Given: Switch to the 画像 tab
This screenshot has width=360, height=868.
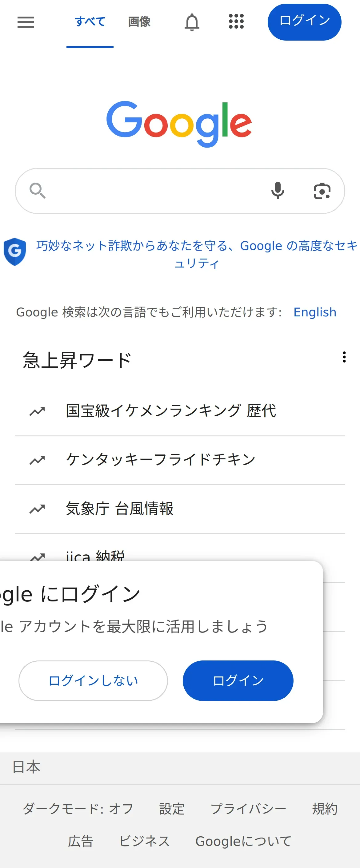Looking at the screenshot, I should click(x=139, y=22).
